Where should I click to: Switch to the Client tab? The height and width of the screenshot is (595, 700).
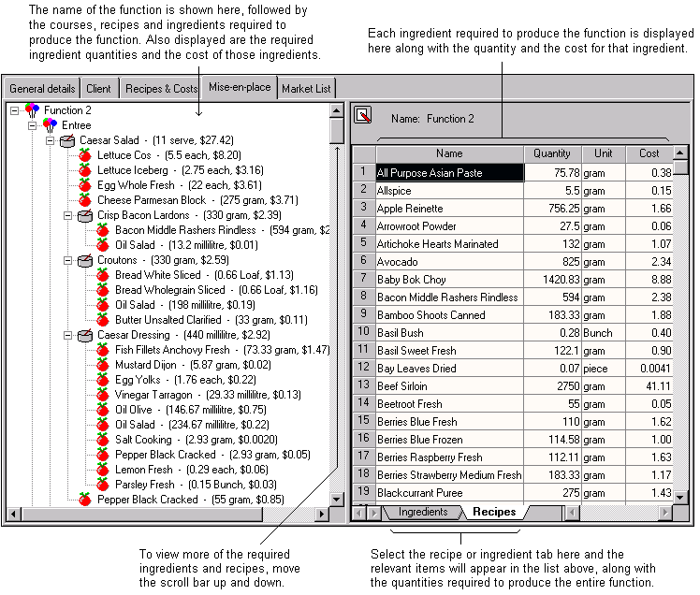coord(98,88)
